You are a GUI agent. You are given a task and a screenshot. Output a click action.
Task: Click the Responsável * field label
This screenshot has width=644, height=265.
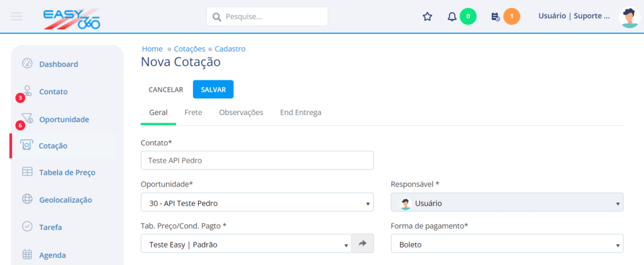(415, 184)
